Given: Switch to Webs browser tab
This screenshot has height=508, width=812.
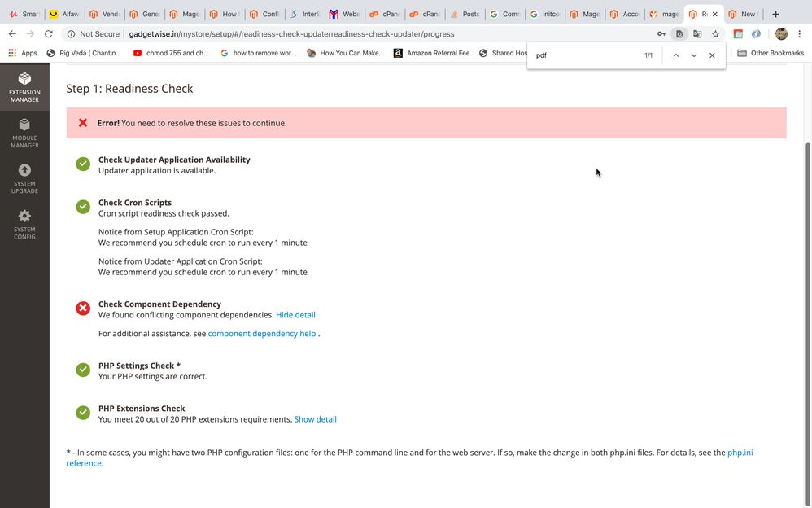Looking at the screenshot, I should tap(344, 14).
